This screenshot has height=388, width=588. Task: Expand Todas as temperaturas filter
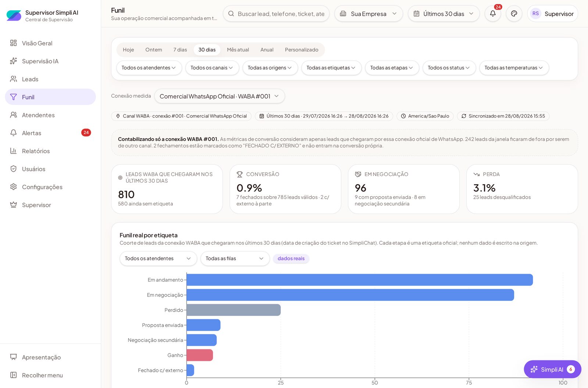click(x=514, y=68)
